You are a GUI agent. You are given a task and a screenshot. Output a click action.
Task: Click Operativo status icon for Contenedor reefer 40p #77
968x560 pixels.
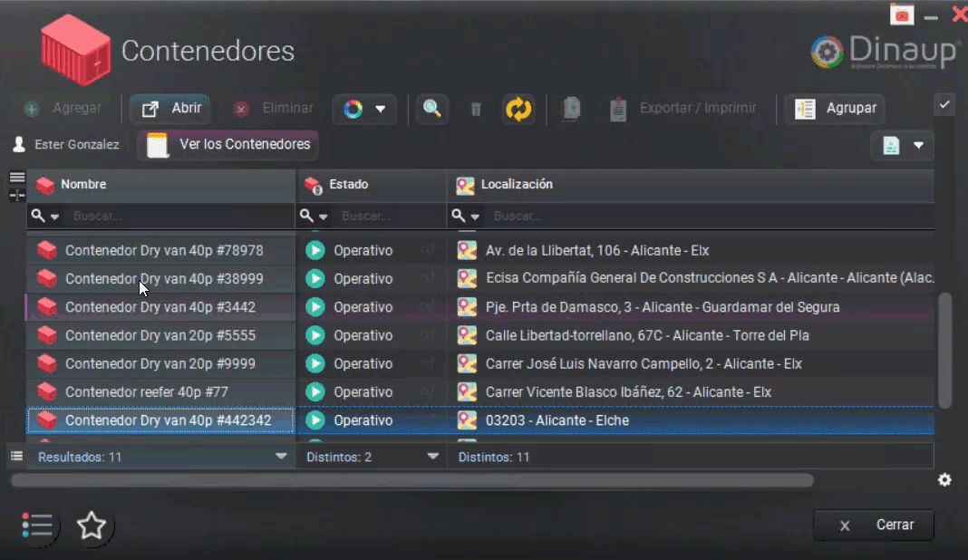[x=315, y=392]
